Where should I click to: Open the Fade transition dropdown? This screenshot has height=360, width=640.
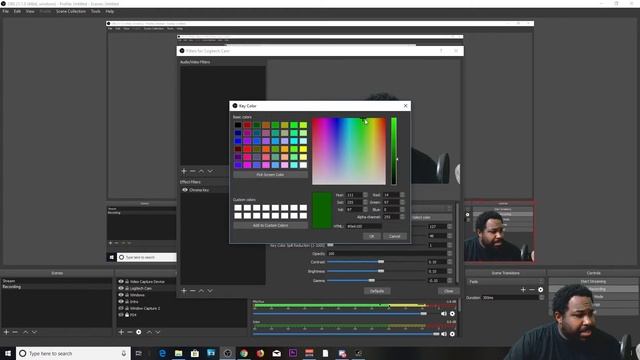[506, 282]
